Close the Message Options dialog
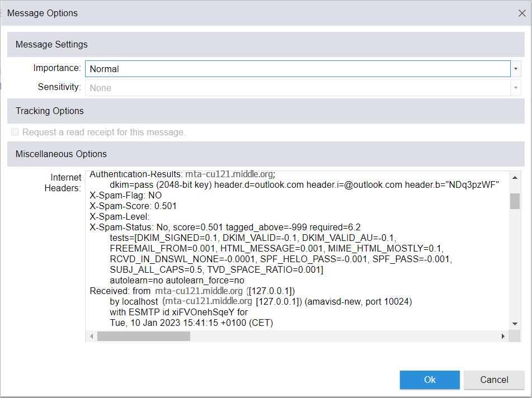 521,13
